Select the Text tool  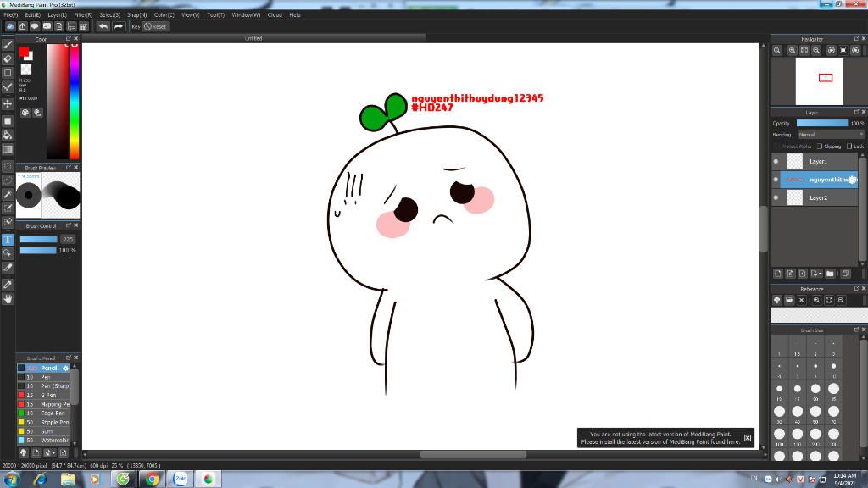(x=8, y=240)
